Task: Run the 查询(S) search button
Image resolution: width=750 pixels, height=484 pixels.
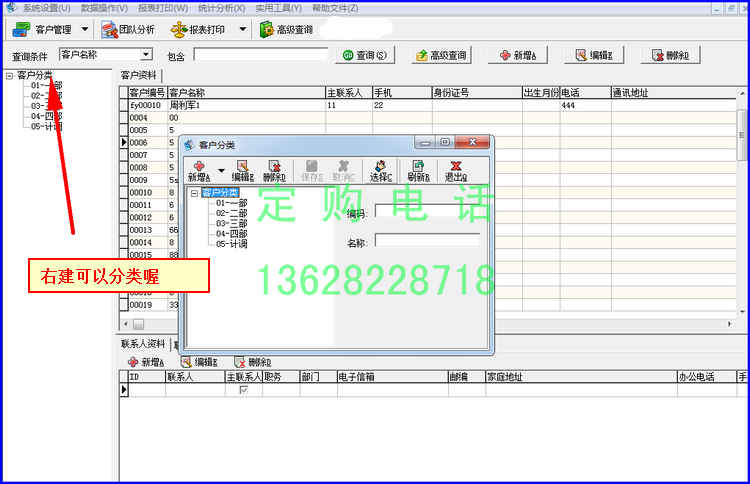Action: [365, 55]
